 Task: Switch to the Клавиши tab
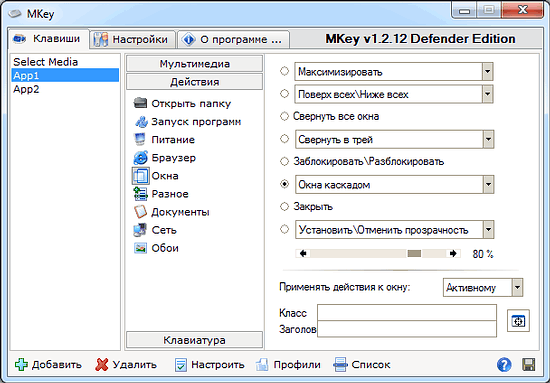(48, 39)
